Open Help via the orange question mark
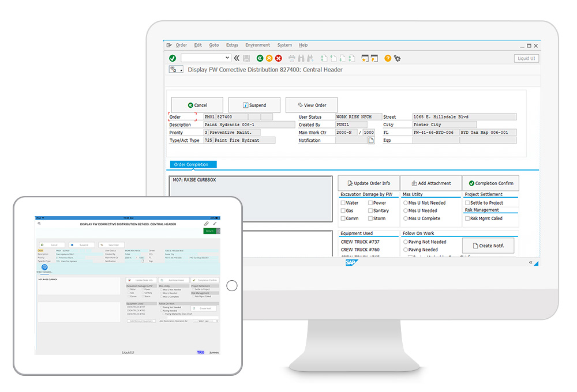 click(388, 58)
